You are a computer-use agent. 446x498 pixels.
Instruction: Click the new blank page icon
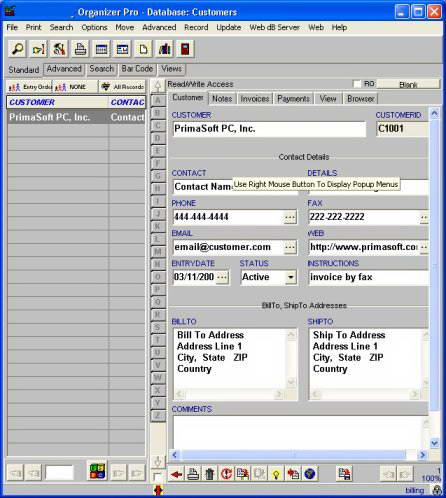pos(143,49)
